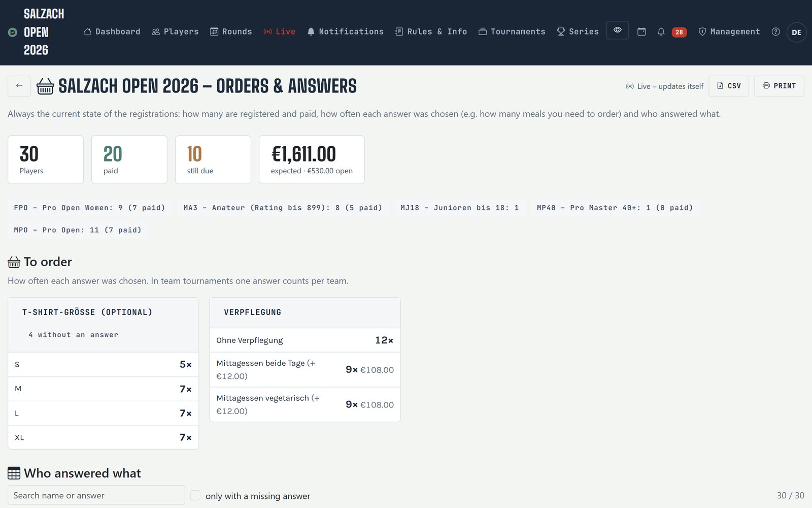Select the MJ18 – Junioren bis 18 chip
Viewport: 812px width, 508px height.
pyautogui.click(x=460, y=208)
